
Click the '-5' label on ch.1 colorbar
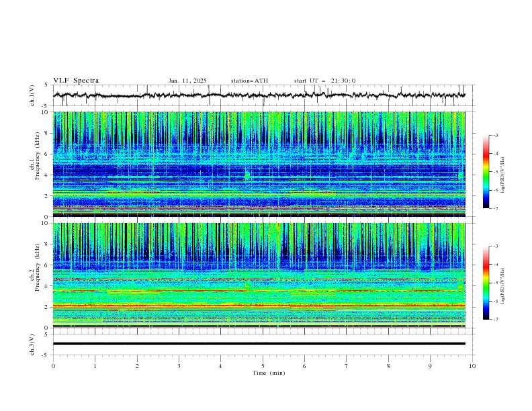tap(495, 172)
